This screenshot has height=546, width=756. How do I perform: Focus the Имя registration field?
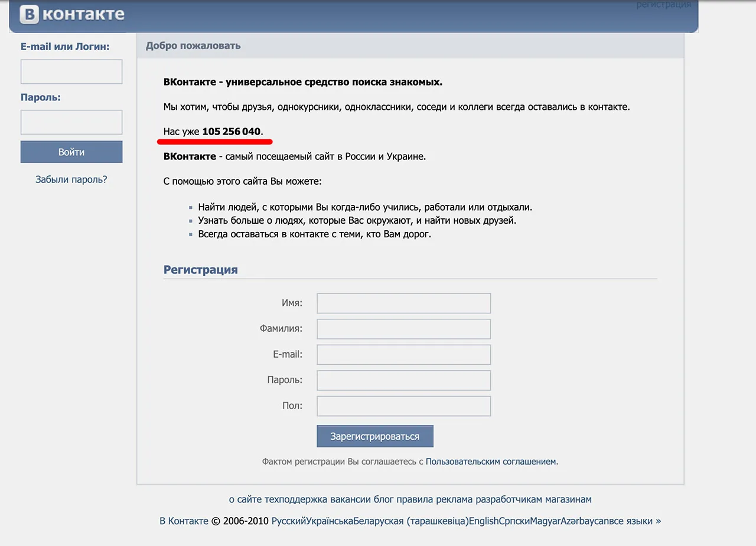point(404,303)
